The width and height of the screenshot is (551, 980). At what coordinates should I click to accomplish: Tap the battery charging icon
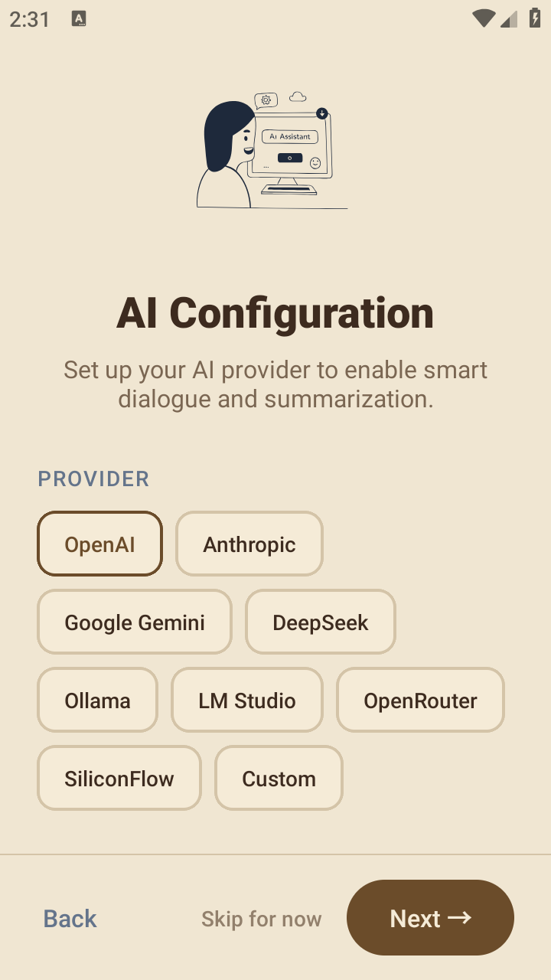[535, 19]
